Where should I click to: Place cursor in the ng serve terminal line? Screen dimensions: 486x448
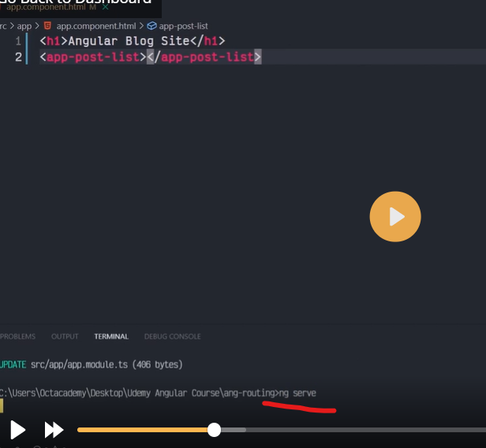298,392
